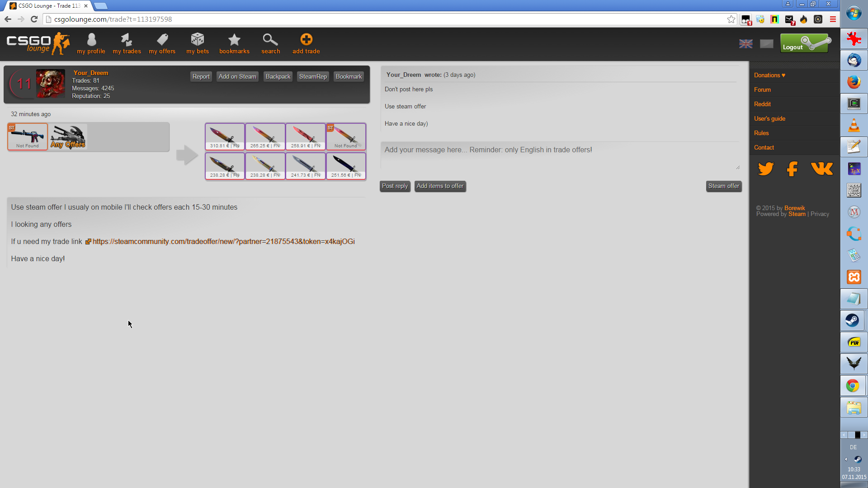Open my bets dice icon
Screen dimensions: 868x488
198,40
